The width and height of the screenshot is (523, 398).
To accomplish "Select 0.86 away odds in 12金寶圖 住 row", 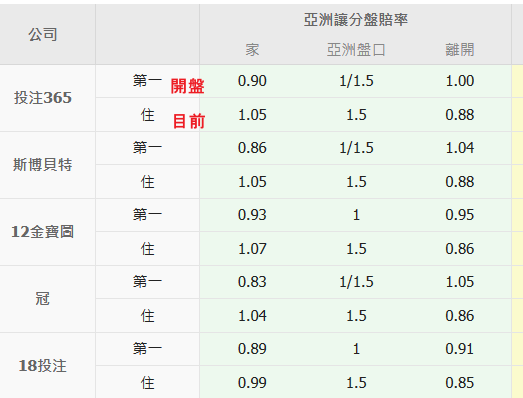I will coord(460,249).
